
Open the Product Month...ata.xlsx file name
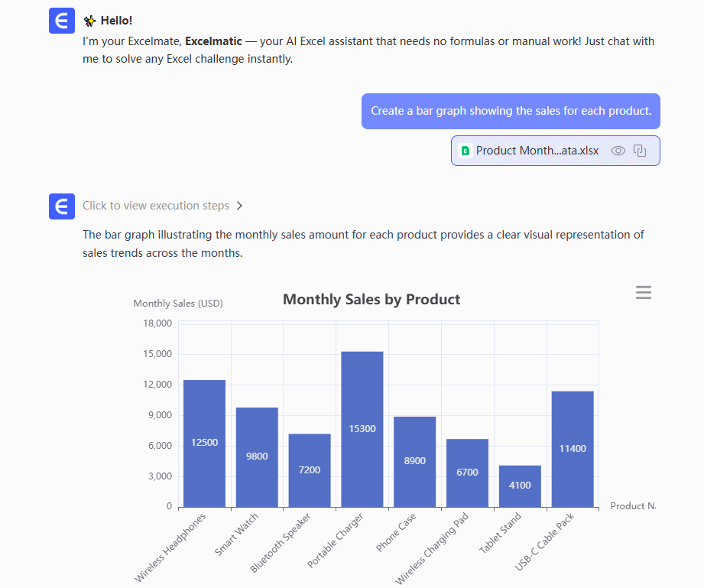pos(537,151)
